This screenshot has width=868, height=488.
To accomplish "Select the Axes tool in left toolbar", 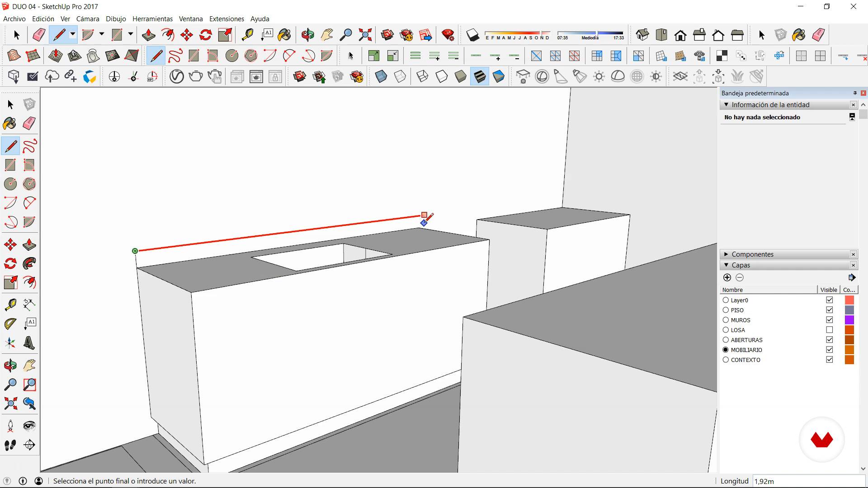I will [x=10, y=343].
